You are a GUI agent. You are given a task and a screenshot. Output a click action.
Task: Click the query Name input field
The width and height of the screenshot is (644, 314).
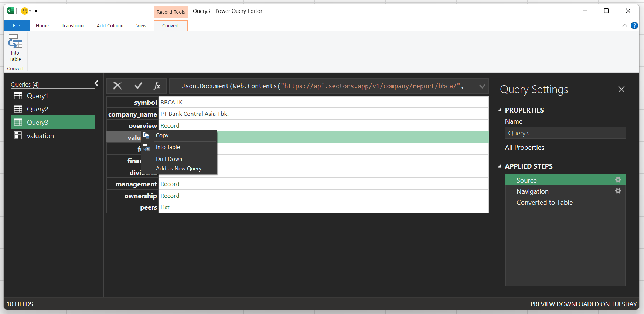(x=565, y=133)
